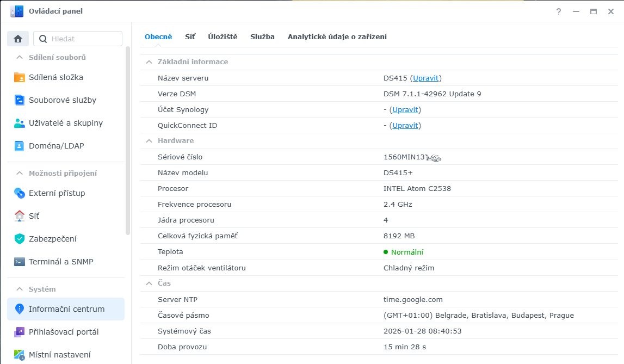Switch to the Úložiště tab
The width and height of the screenshot is (624, 364).
[x=222, y=36]
